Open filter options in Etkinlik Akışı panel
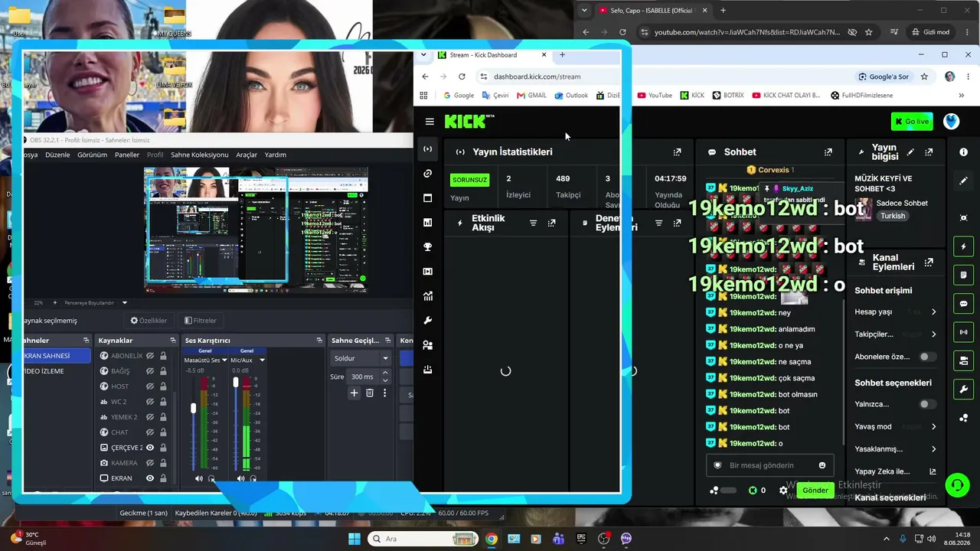 (534, 223)
